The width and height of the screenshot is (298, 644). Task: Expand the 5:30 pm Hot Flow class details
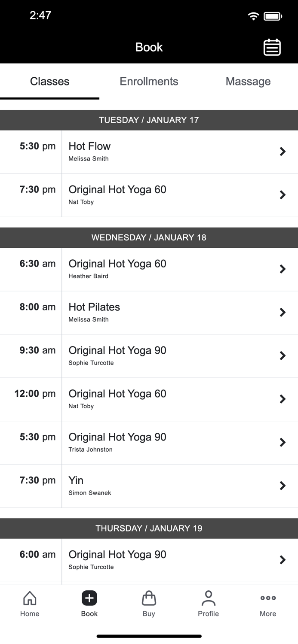149,152
